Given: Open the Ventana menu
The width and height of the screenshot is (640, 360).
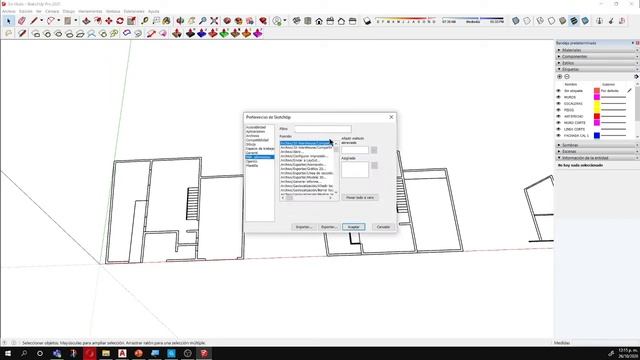Looking at the screenshot, I should (113, 11).
